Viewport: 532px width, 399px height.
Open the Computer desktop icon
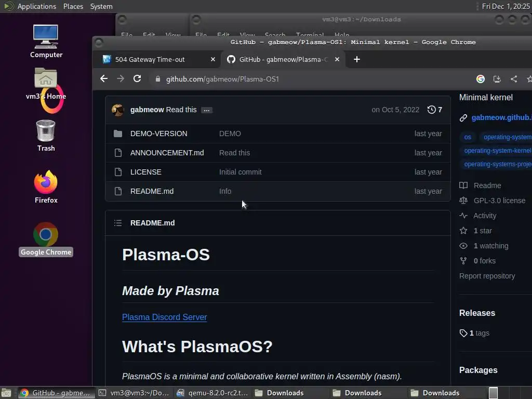pyautogui.click(x=46, y=42)
